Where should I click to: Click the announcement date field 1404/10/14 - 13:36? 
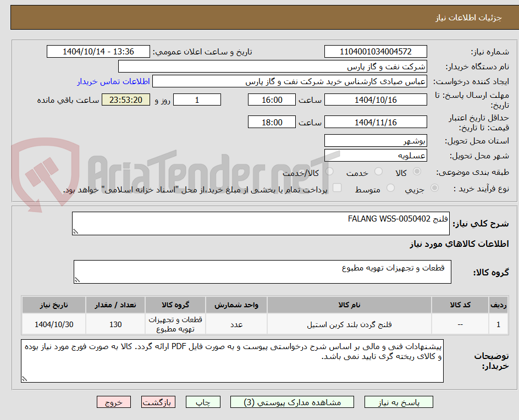coord(98,52)
